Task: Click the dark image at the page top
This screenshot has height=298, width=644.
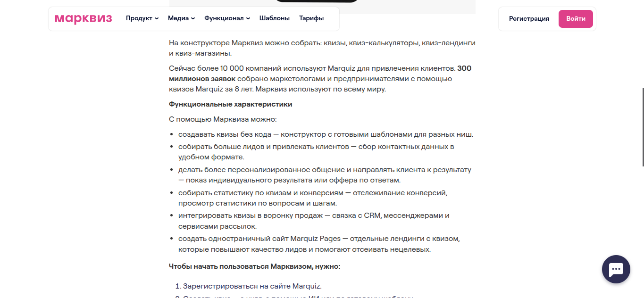Action: click(316, 2)
